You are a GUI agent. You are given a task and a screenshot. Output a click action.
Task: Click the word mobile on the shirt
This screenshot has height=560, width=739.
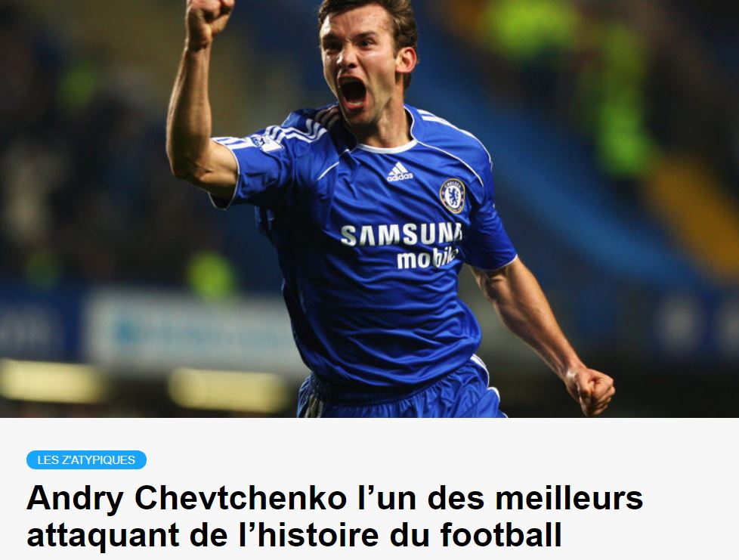coord(427,258)
